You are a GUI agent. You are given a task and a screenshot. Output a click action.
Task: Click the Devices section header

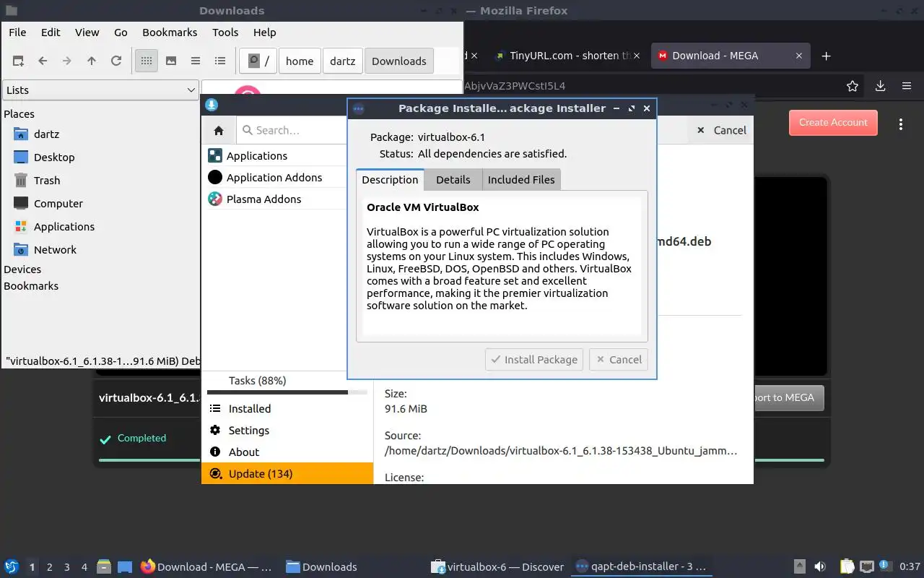(x=22, y=269)
